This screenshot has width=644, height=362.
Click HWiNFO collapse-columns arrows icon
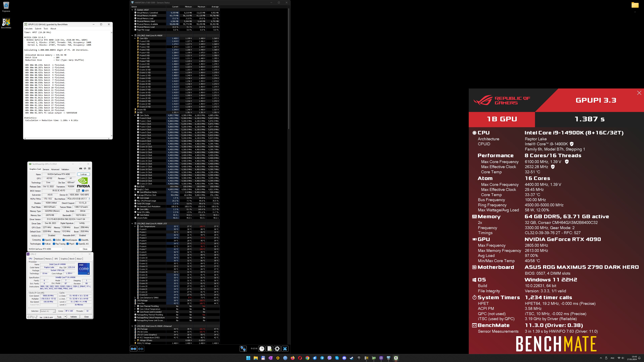141,349
